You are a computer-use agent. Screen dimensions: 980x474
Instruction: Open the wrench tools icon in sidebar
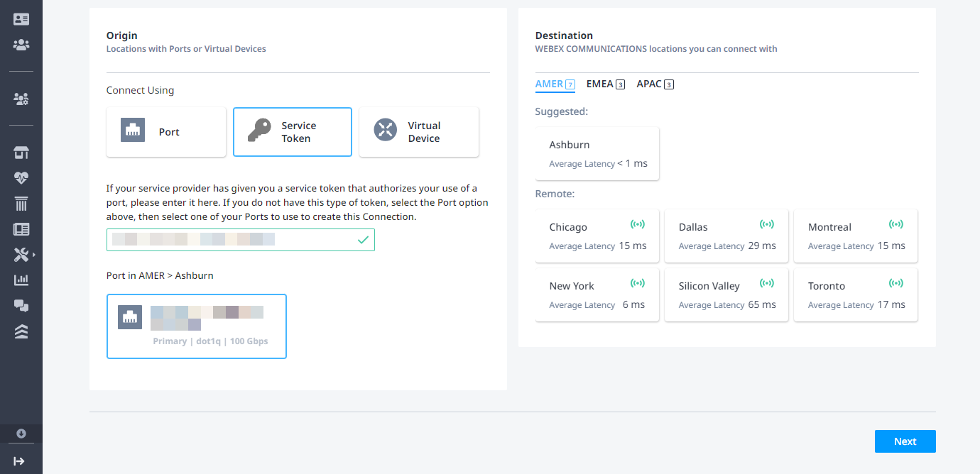coord(21,255)
